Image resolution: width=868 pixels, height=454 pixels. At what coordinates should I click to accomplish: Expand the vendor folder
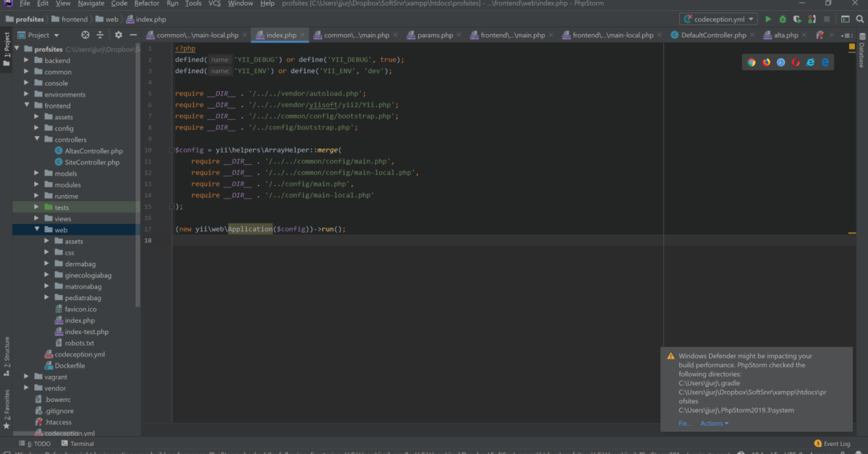click(27, 388)
